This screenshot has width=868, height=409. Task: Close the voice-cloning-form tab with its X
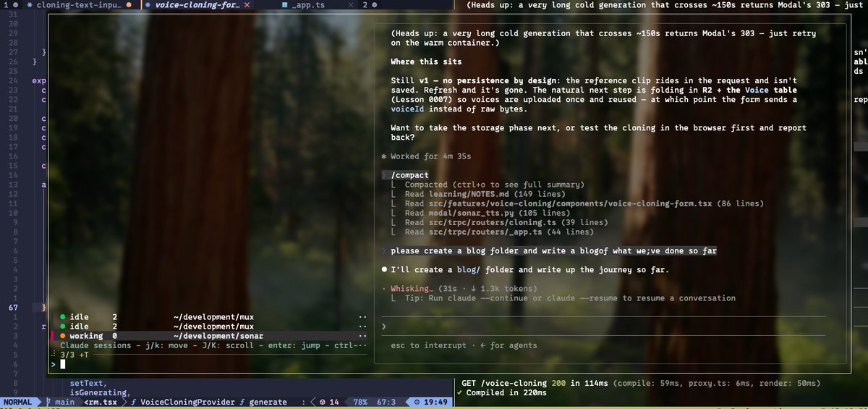[247, 5]
